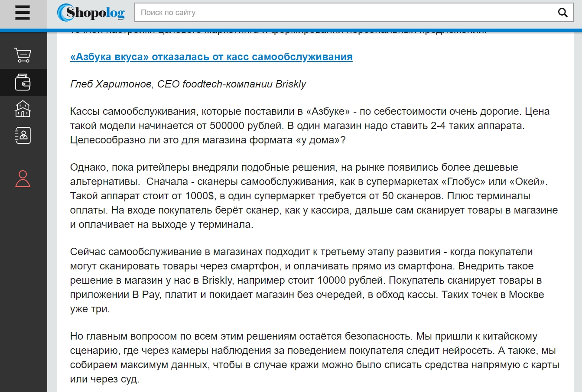Click the paragraph starting "Однако, пока ритейлеры"

(x=303, y=196)
